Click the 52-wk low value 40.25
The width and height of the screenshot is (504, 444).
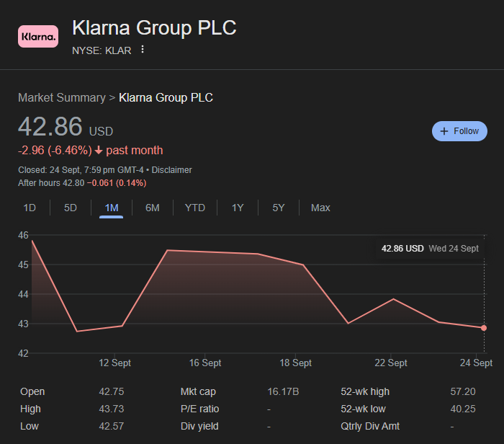(x=463, y=409)
